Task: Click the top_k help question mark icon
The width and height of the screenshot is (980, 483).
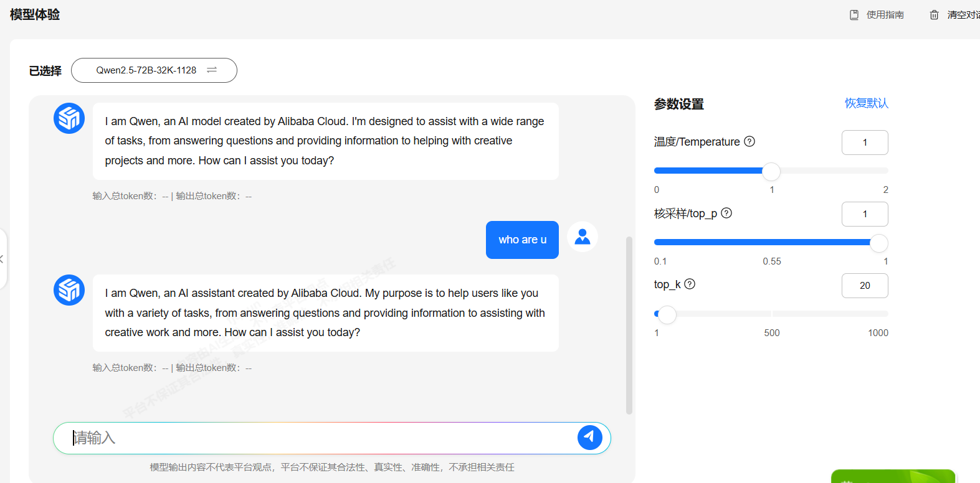Action: pyautogui.click(x=690, y=284)
